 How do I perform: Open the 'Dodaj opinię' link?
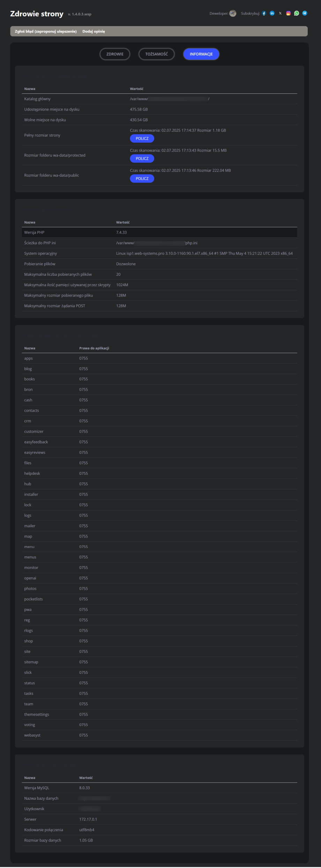94,31
